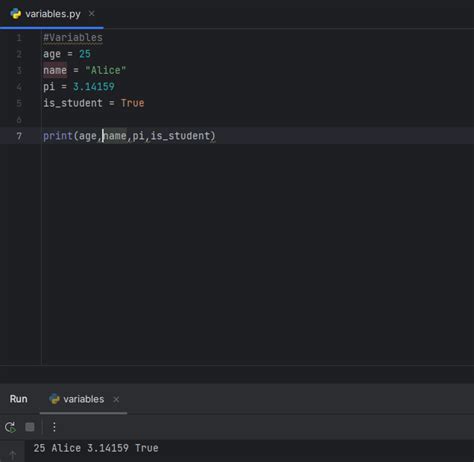Click the scroll up arrow in Run console
The width and height of the screenshot is (474, 462).
tap(12, 455)
